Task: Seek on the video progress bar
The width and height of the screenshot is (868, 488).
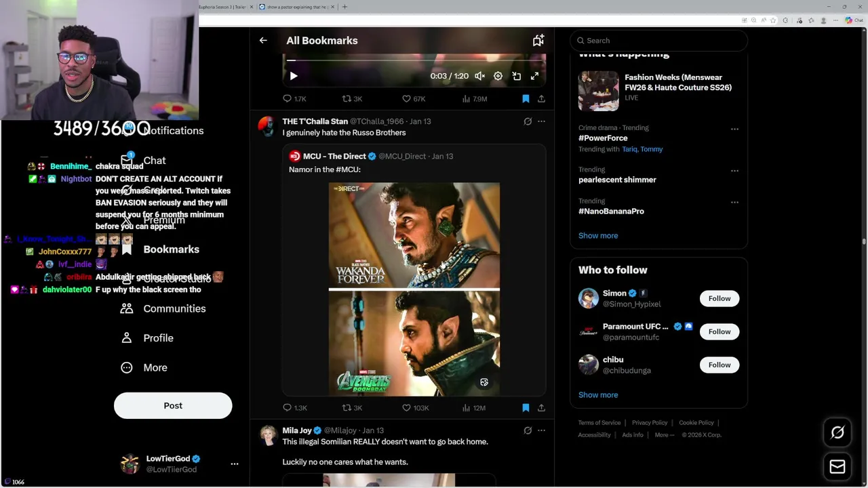Action: pos(414,60)
